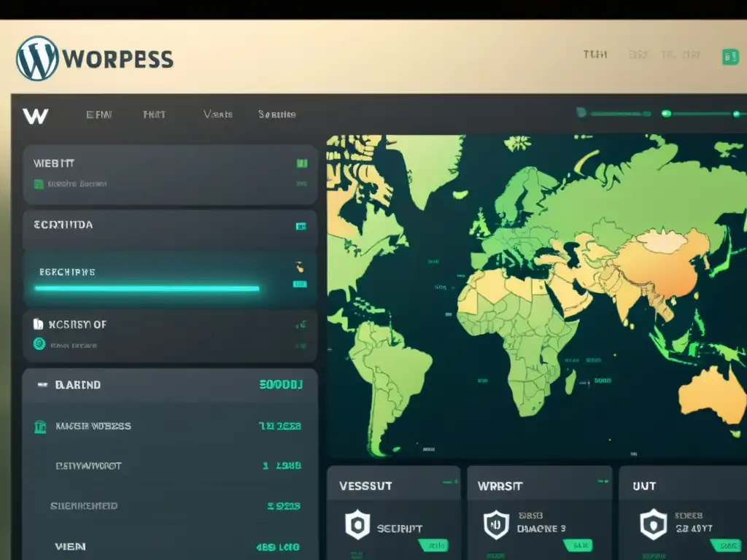Click the shield icon in the VESSUT card
The height and width of the screenshot is (560, 747).
[x=357, y=525]
